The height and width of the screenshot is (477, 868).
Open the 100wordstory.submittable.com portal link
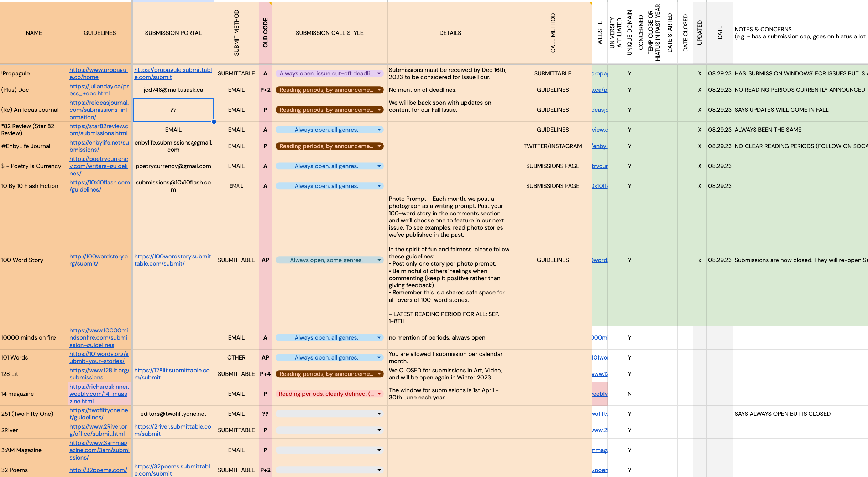tap(173, 260)
